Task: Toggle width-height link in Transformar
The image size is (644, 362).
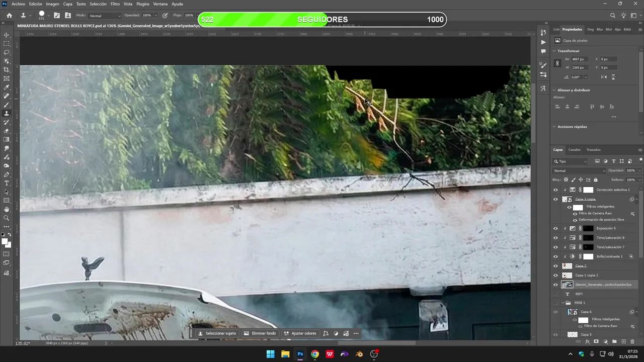Action: tap(557, 63)
